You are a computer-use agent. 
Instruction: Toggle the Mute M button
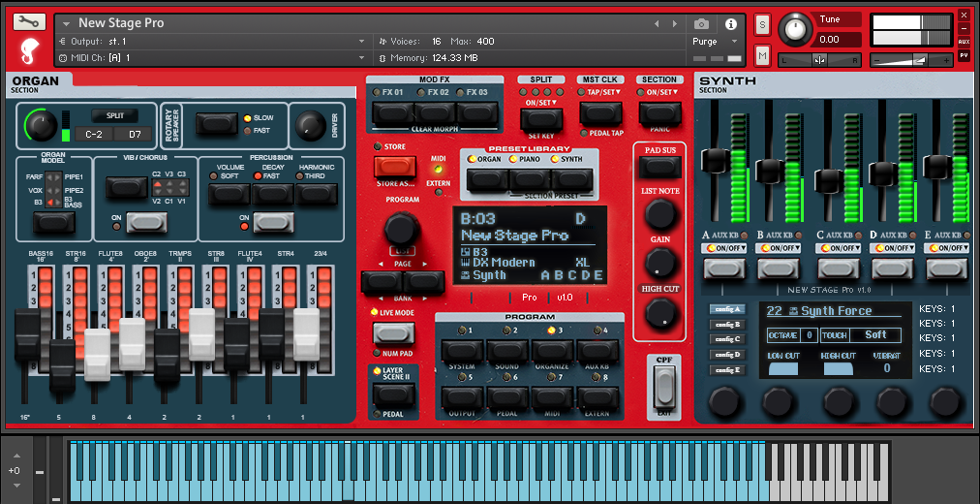(762, 55)
